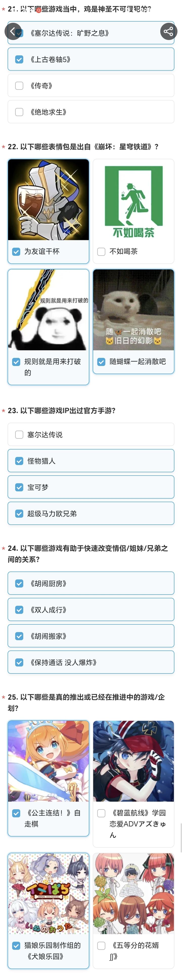Check the 不如喝茶 checkbox
Screen dimensions: 182x980
[x=101, y=252]
